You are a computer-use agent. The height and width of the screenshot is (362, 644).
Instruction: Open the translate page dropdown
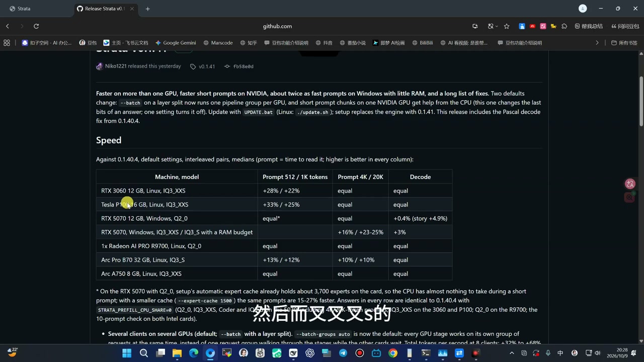pos(493,26)
